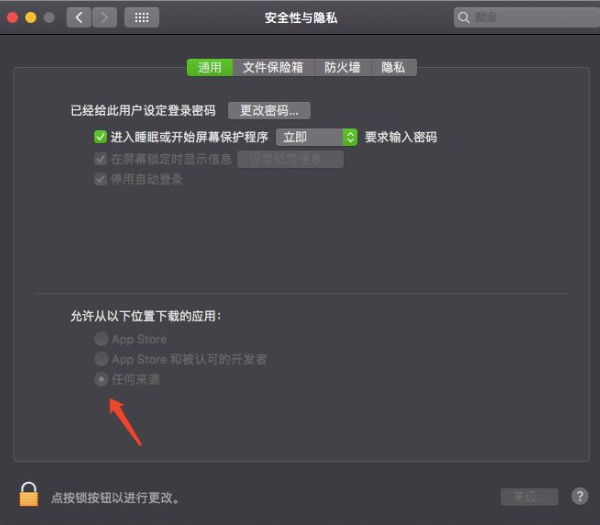The height and width of the screenshot is (525, 600).
Task: Select the App Store radio option
Action: click(x=101, y=339)
